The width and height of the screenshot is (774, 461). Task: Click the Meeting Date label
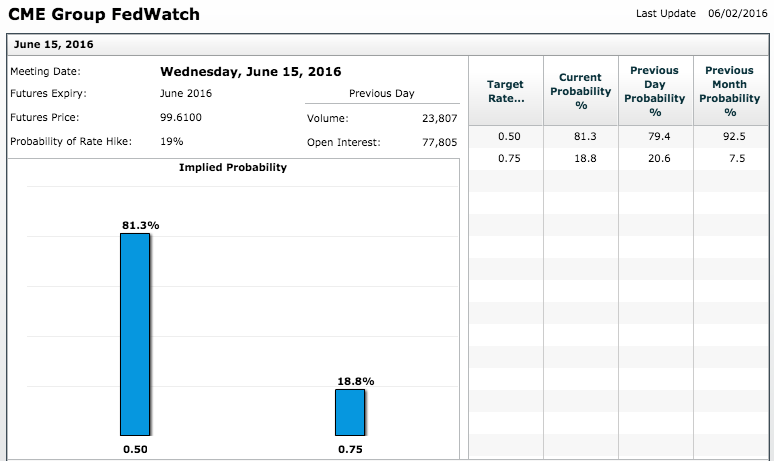coord(45,72)
